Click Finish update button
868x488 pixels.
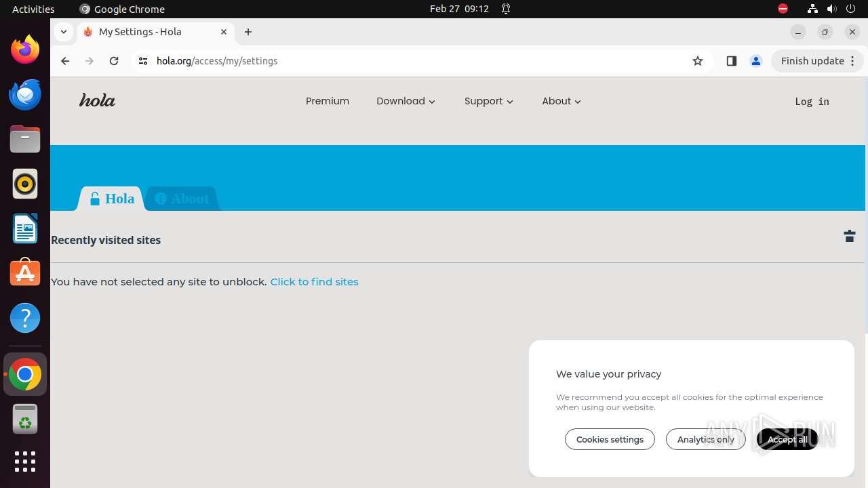[x=817, y=61]
